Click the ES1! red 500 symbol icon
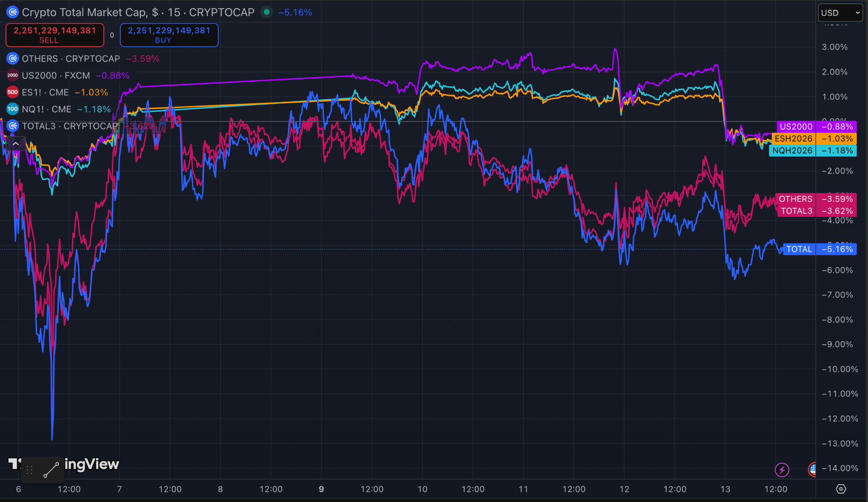Image resolution: width=868 pixels, height=502 pixels. [13, 92]
